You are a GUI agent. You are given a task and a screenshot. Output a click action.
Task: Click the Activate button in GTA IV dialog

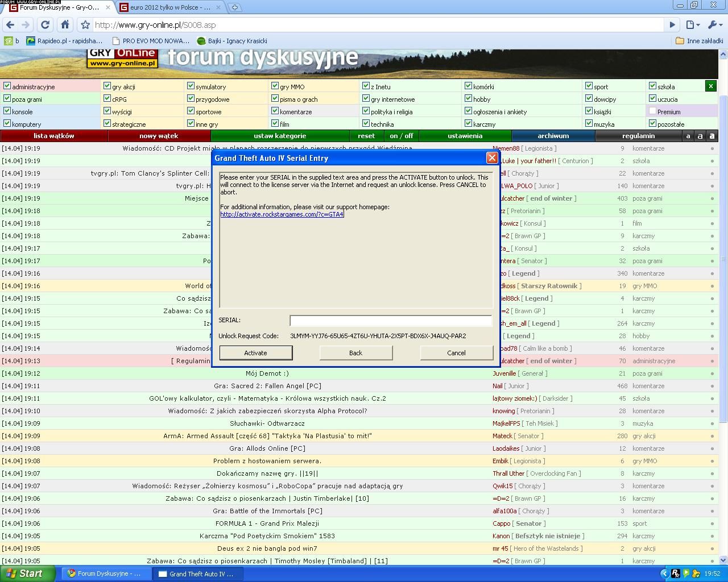point(256,353)
